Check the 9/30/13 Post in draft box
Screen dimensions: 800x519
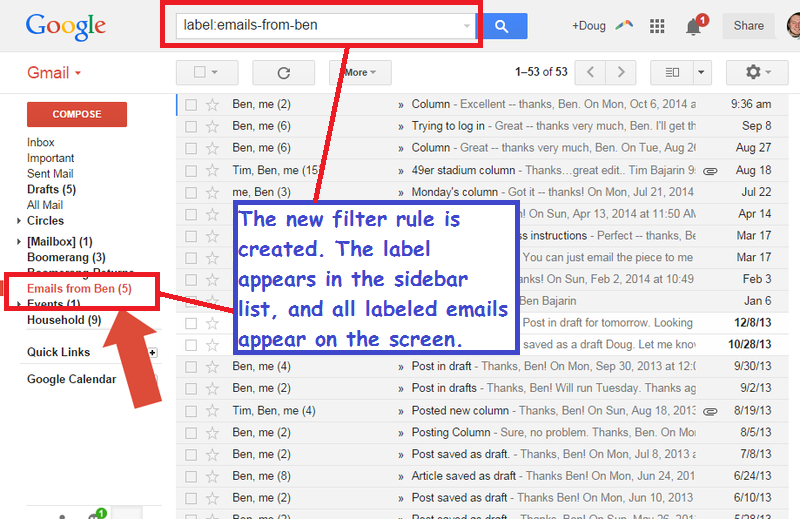click(x=191, y=367)
